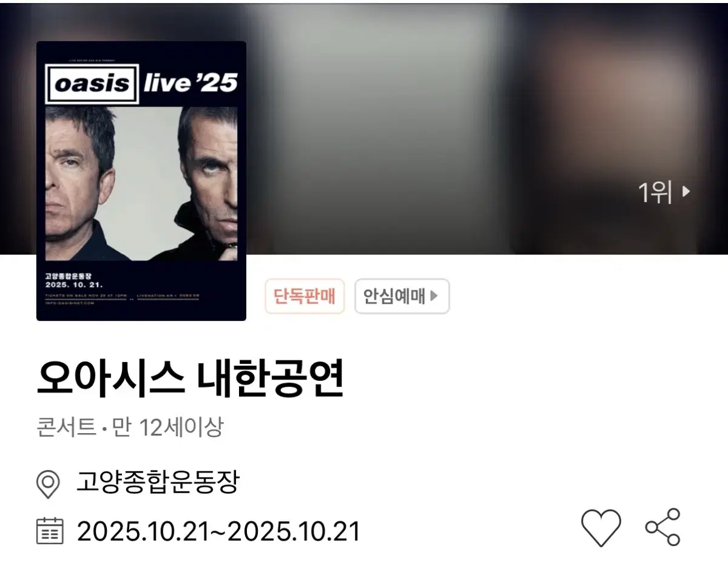728x572 pixels.
Task: Select the 단독판매 badge
Action: pyautogui.click(x=305, y=297)
